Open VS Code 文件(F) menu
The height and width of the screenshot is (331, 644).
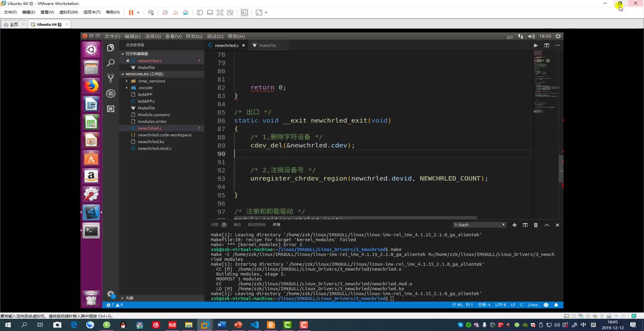pyautogui.click(x=112, y=36)
